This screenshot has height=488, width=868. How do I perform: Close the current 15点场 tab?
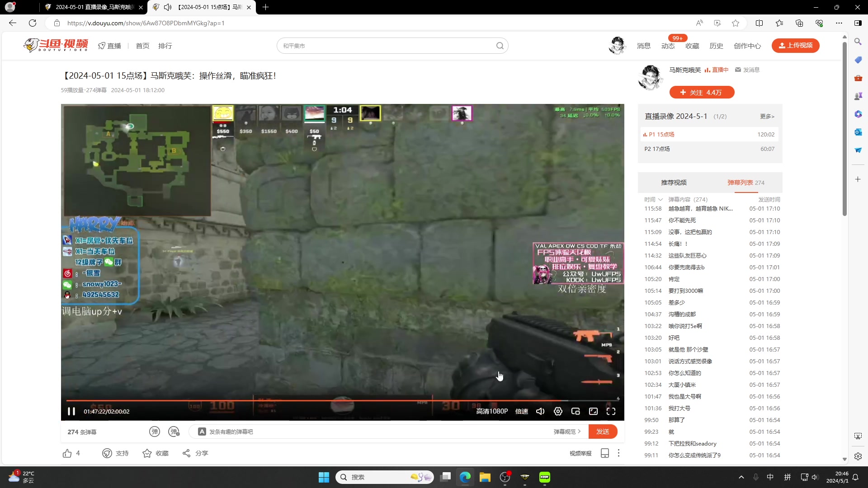coord(249,7)
